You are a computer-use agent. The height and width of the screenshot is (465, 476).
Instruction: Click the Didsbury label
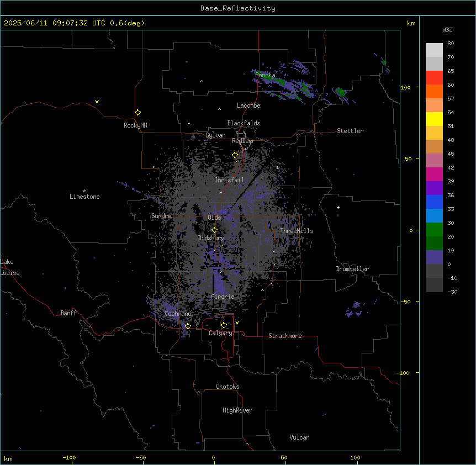[211, 238]
